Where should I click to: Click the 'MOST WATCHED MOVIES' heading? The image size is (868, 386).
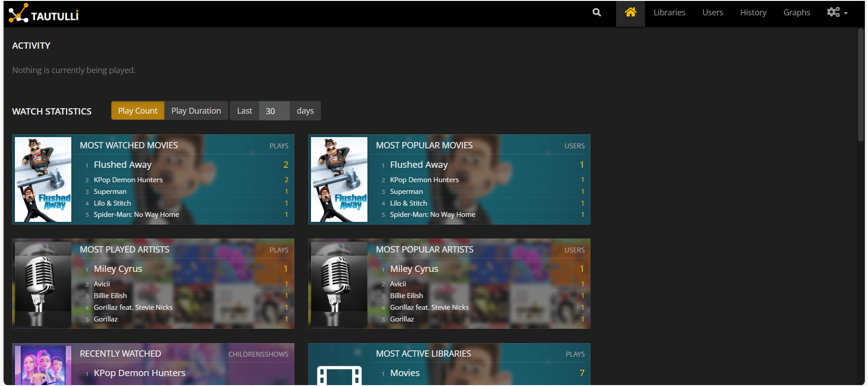[129, 145]
